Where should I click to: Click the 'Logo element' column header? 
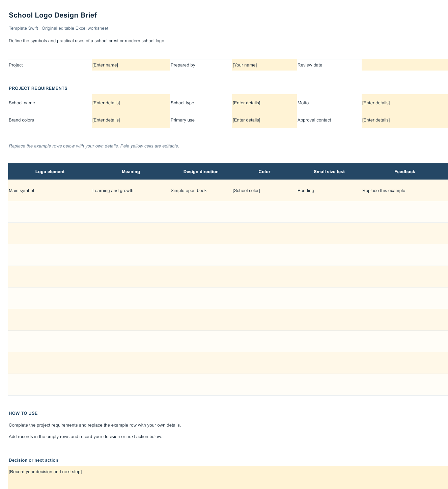50,172
